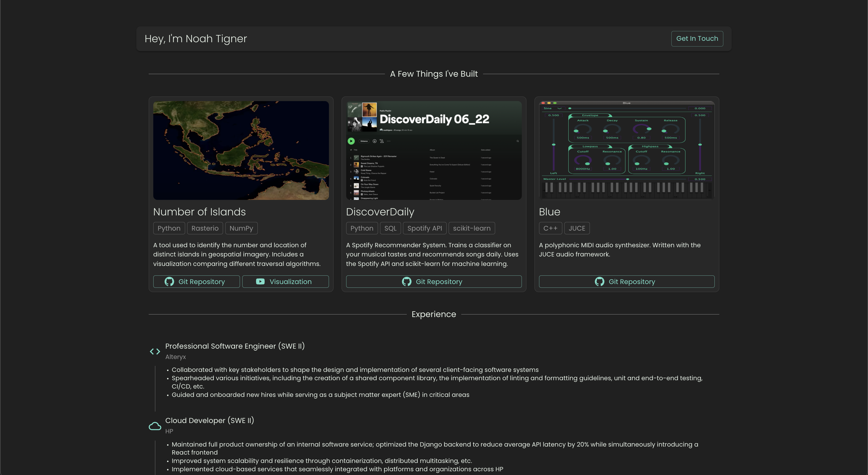Click the green play button in DiscoverDaily screenshot
The height and width of the screenshot is (475, 868).
tap(351, 141)
